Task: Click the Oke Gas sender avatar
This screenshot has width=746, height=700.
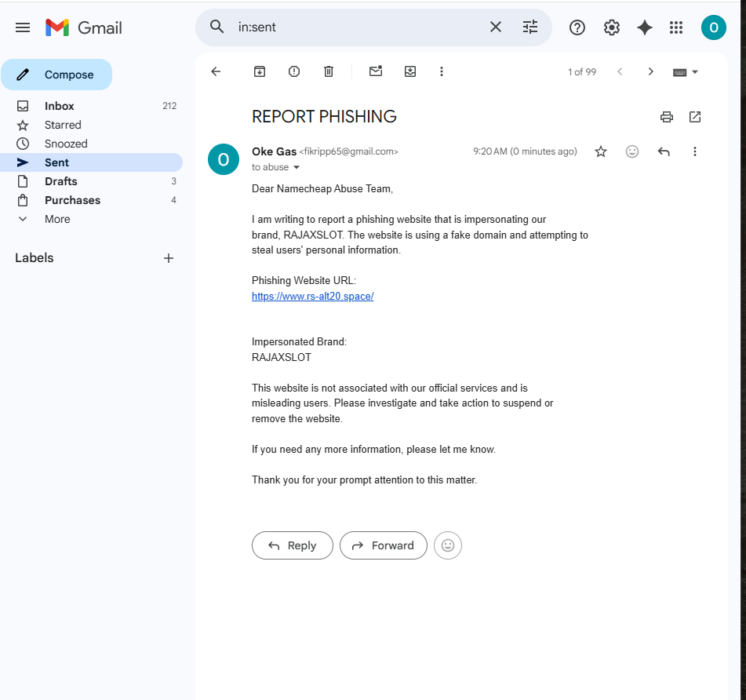Action: point(223,159)
